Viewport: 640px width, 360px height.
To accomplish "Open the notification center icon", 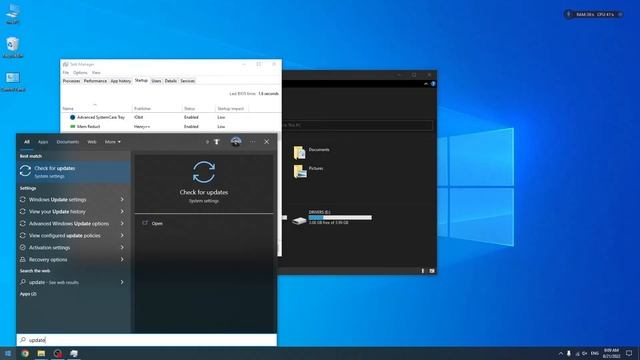I will click(629, 353).
